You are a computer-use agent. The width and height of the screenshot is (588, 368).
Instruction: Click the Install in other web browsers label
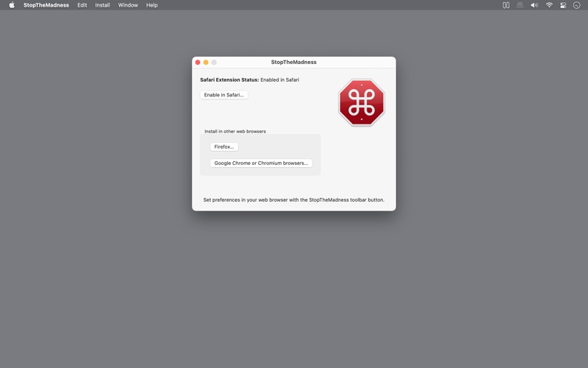(235, 132)
